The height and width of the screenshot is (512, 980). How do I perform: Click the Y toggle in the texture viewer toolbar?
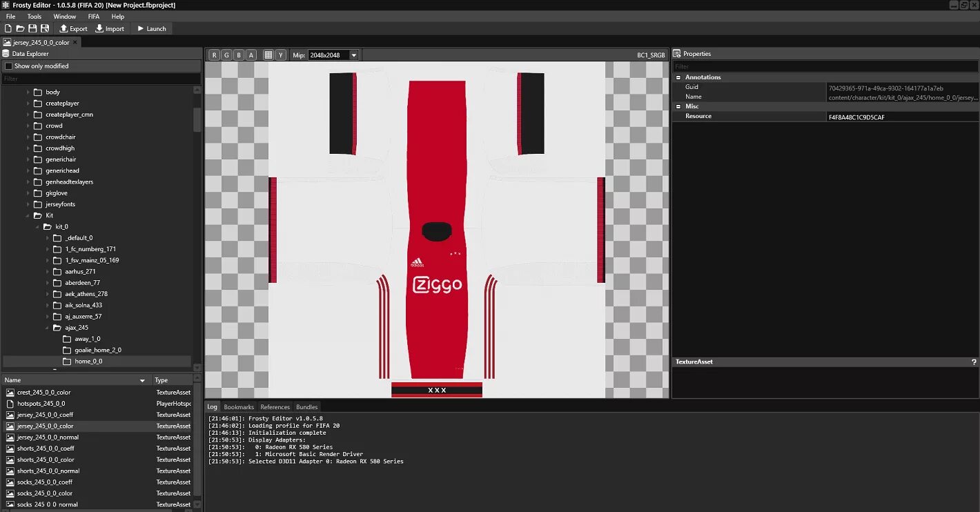(280, 55)
